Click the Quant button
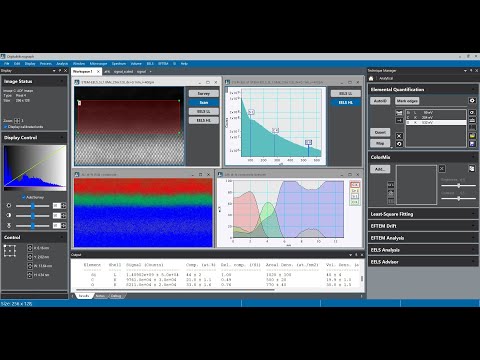The height and width of the screenshot is (360, 480). 380,132
